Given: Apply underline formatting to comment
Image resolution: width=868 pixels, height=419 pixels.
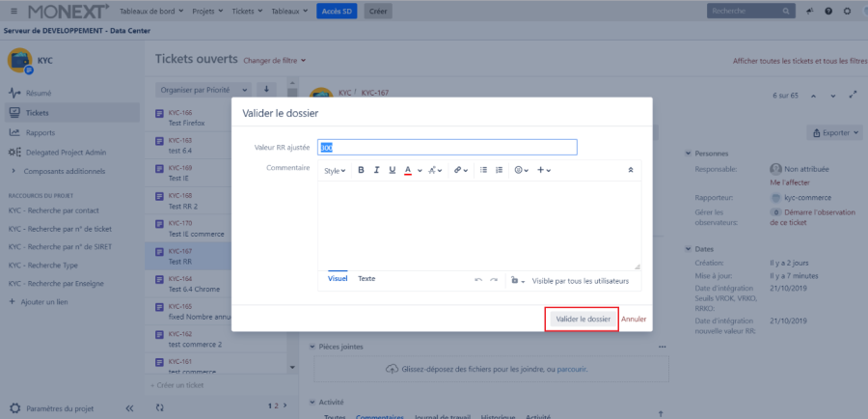Looking at the screenshot, I should tap(393, 170).
